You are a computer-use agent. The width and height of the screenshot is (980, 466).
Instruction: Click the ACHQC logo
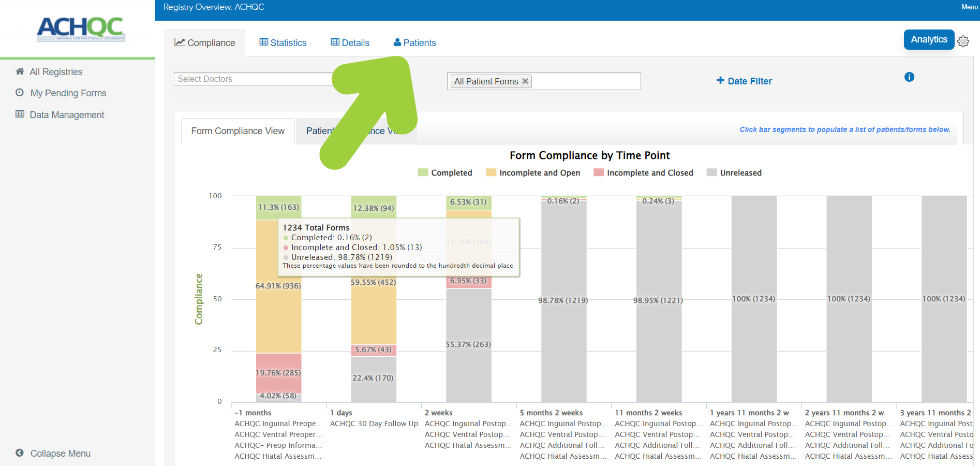pyautogui.click(x=81, y=28)
